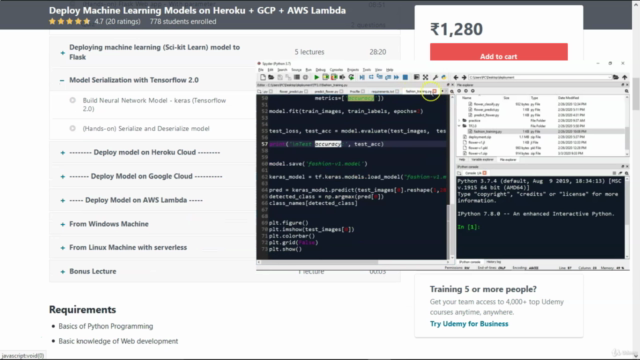Open the Edit menu in Spyder
640x360 pixels.
(270, 70)
